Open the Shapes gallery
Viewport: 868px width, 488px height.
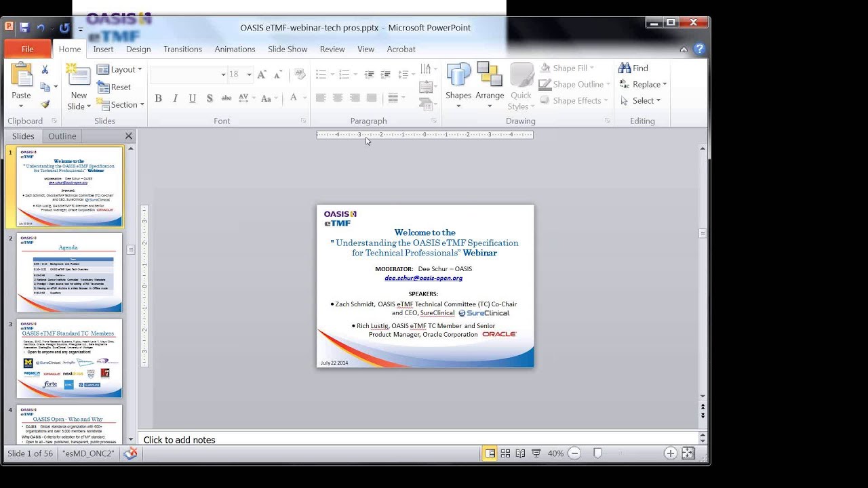coord(458,86)
